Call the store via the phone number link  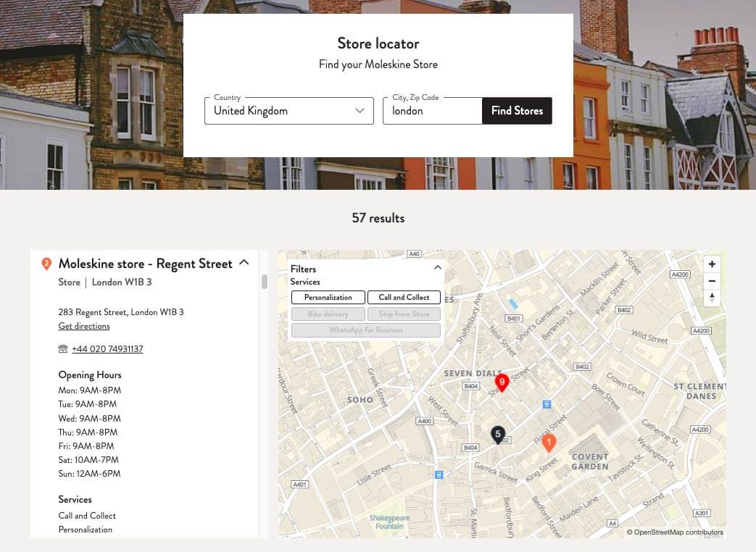107,348
